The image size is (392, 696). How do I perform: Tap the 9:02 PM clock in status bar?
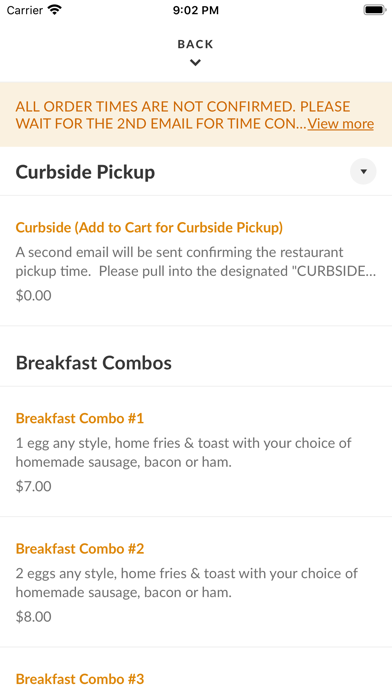pyautogui.click(x=196, y=10)
